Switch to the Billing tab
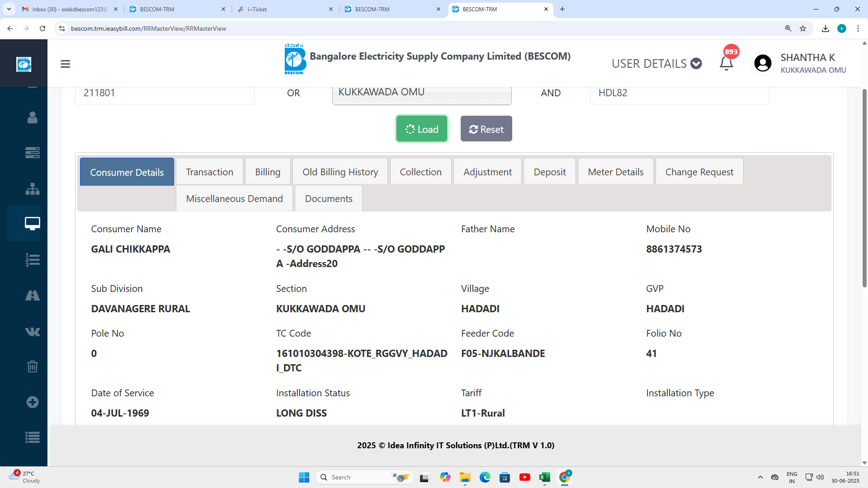This screenshot has height=488, width=868. tap(268, 172)
